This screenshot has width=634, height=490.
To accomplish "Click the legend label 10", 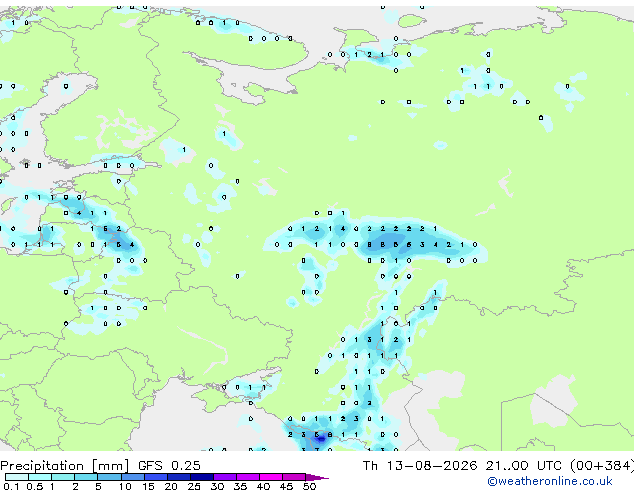I will (125, 486).
